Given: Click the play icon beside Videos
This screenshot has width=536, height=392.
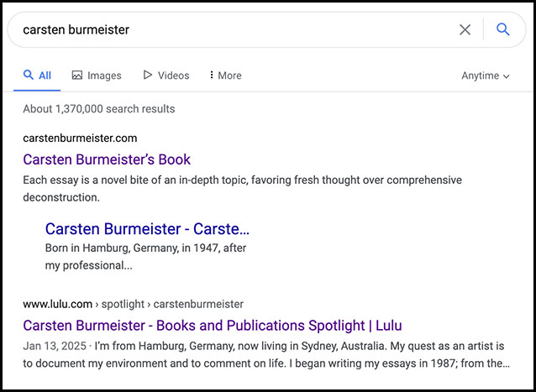Looking at the screenshot, I should click(x=148, y=76).
